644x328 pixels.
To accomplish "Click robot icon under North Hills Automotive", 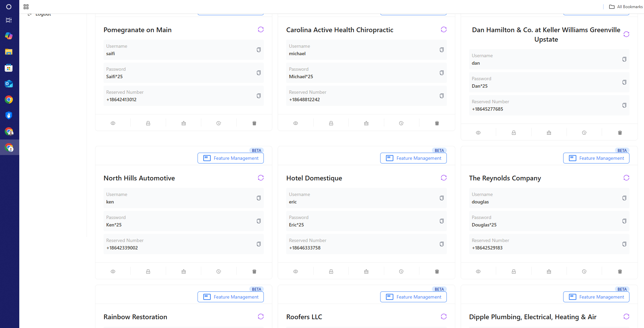I will click(x=184, y=271).
